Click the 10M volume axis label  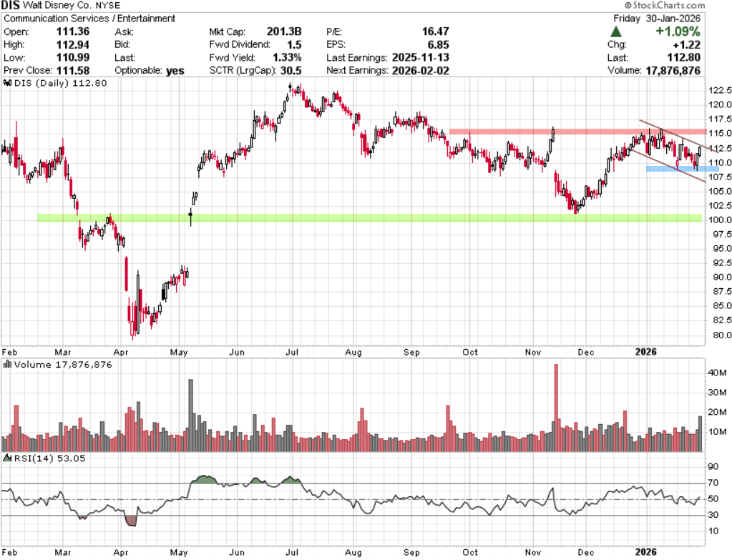pyautogui.click(x=717, y=432)
